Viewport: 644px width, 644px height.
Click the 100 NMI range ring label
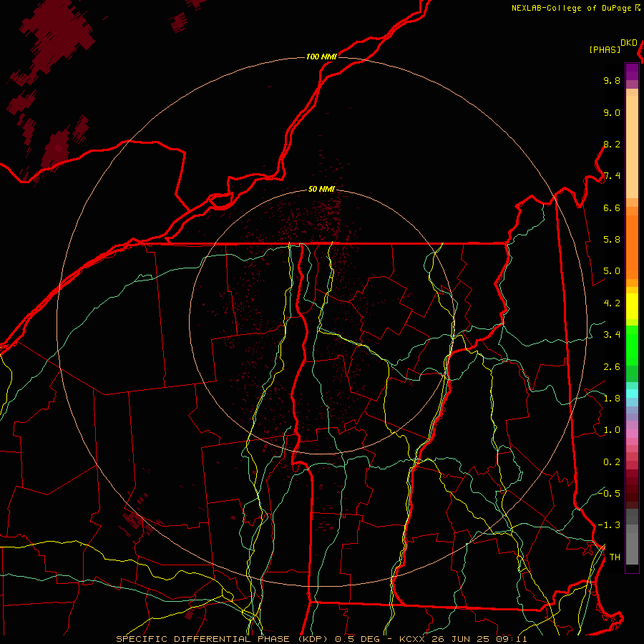tap(321, 57)
